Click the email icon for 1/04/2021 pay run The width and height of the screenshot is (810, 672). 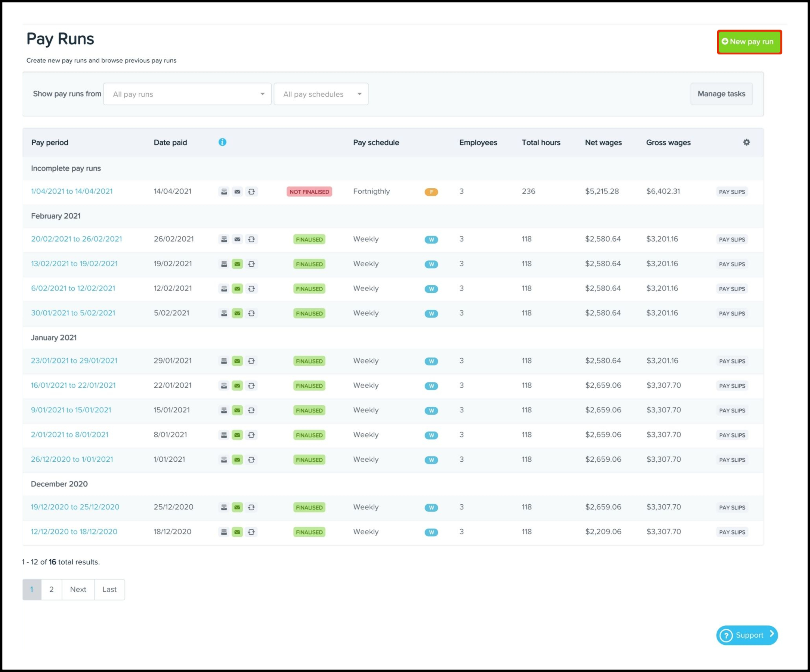coord(237,192)
